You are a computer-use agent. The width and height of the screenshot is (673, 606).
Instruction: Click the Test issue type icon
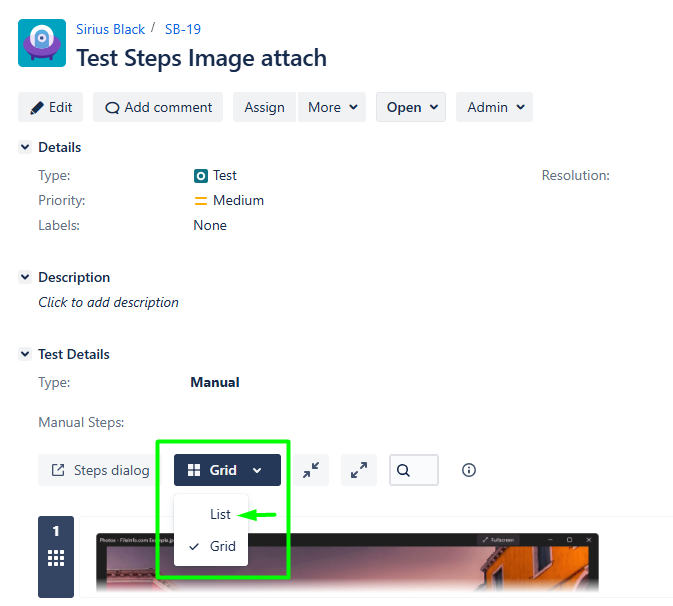201,176
